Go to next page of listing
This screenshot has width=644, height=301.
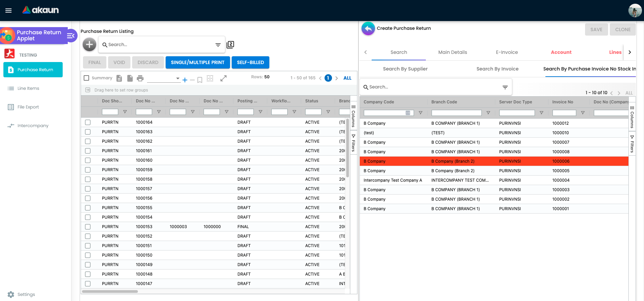tap(336, 78)
